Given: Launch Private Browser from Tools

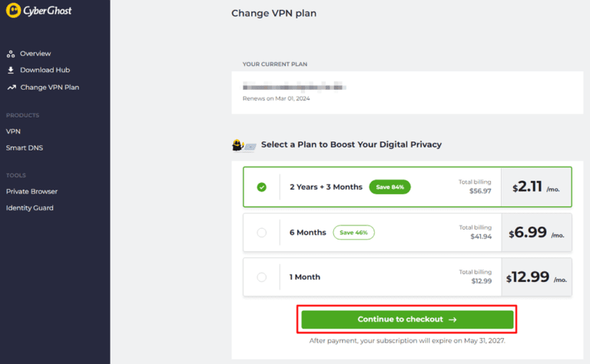Looking at the screenshot, I should click(x=31, y=191).
